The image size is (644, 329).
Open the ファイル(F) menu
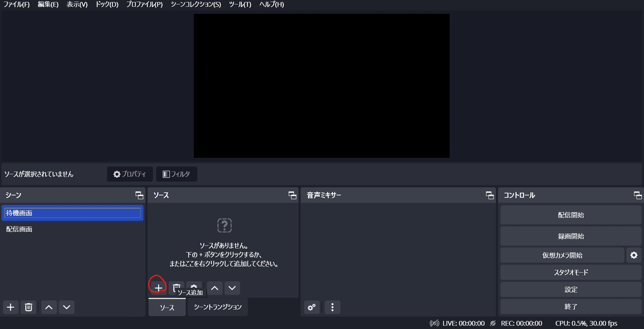[x=17, y=4]
